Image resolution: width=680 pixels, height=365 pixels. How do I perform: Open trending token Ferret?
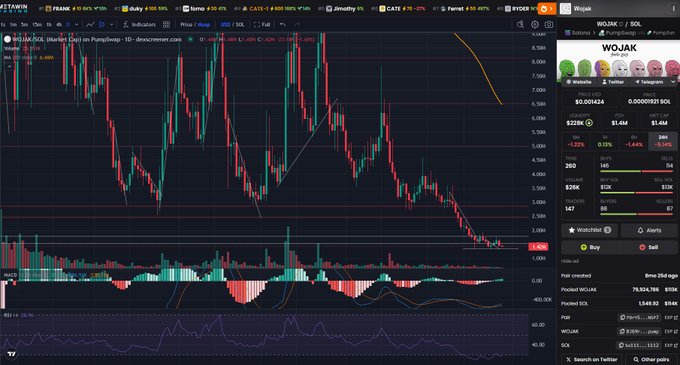461,9
